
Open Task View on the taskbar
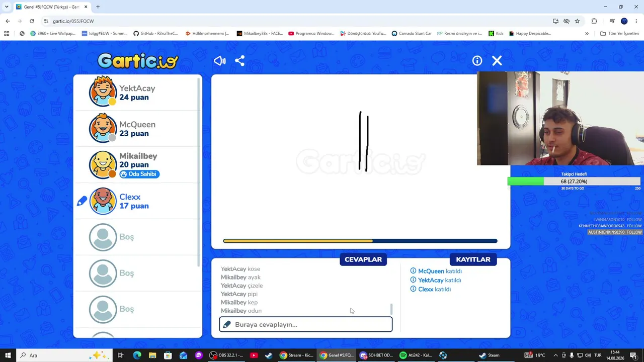point(121,355)
